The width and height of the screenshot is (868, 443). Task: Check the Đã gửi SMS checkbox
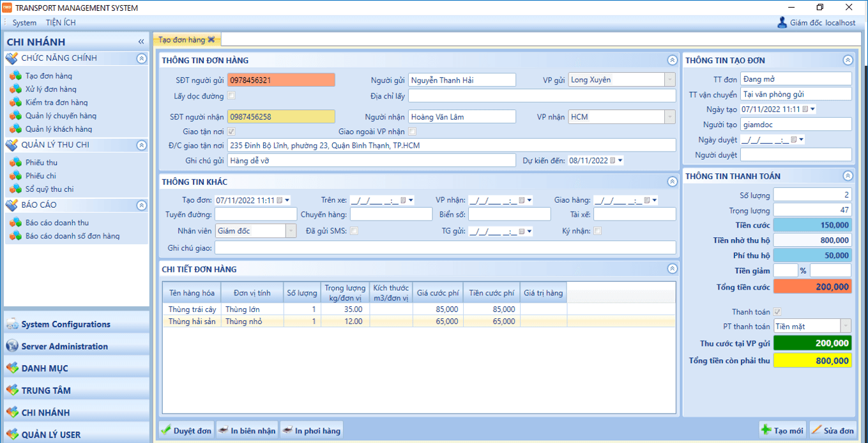[x=354, y=231]
